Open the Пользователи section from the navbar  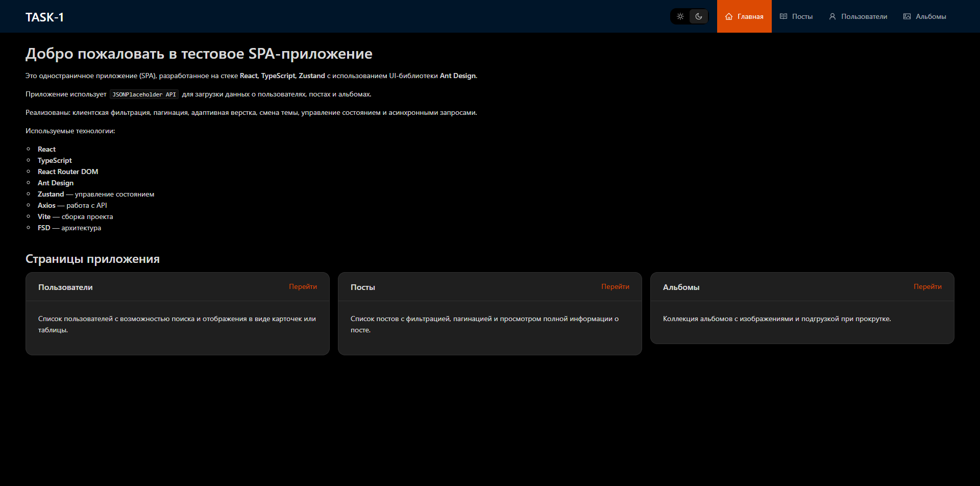pyautogui.click(x=864, y=16)
